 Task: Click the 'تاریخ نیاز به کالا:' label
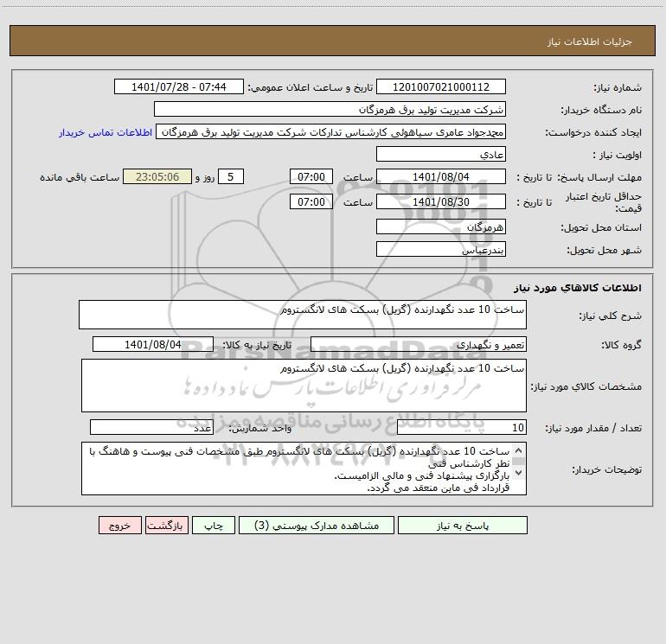258,345
